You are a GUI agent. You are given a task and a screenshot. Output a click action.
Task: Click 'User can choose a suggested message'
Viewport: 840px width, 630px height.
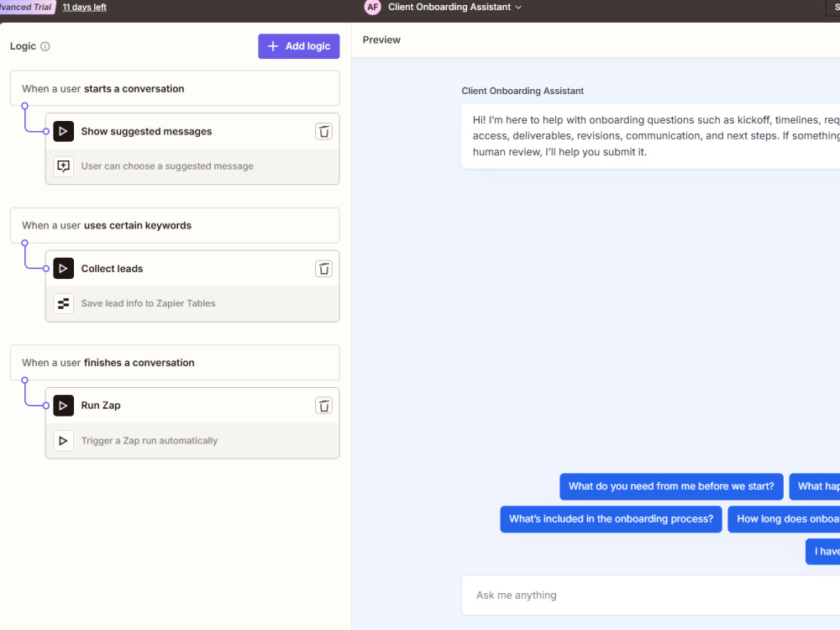point(167,166)
